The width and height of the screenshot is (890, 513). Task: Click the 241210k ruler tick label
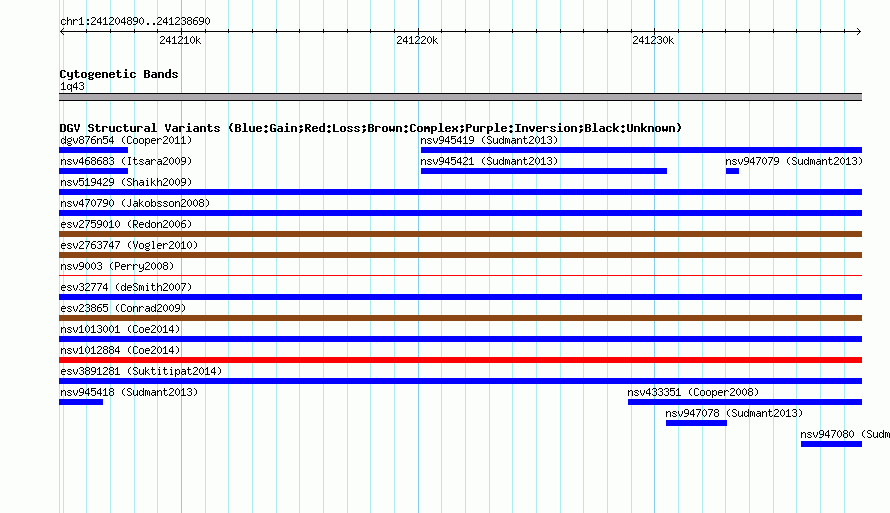pyautogui.click(x=180, y=40)
